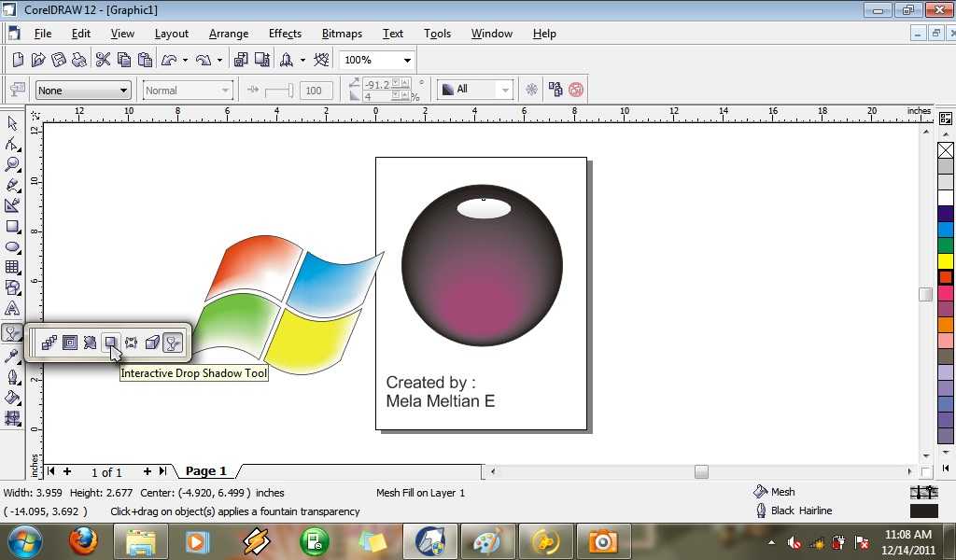Select the Ellipse tool

coord(12,246)
